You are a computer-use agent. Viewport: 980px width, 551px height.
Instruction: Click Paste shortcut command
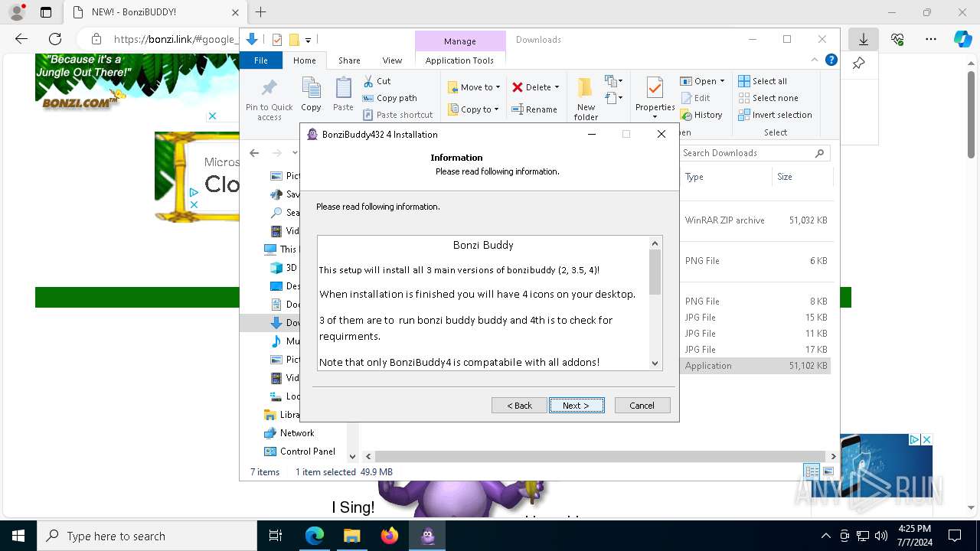397,115
